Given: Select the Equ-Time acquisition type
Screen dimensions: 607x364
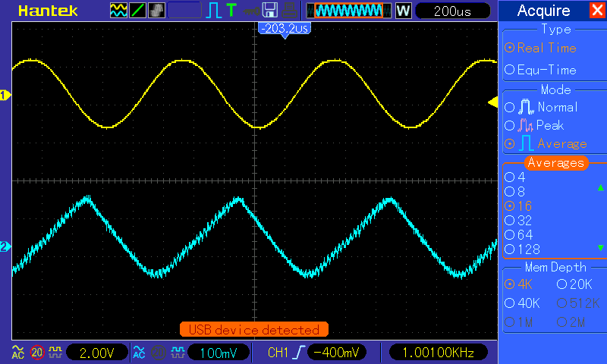Looking at the screenshot, I should pos(541,70).
